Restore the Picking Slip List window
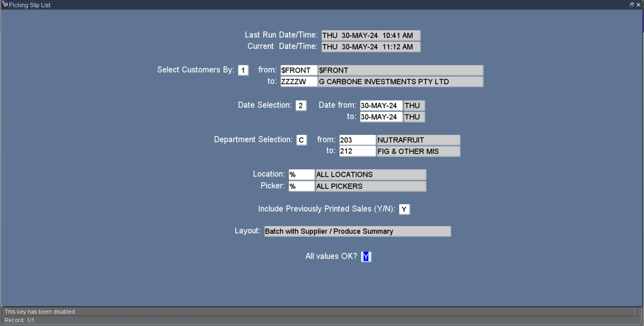Viewport: 644px width, 326px height. pyautogui.click(x=632, y=5)
